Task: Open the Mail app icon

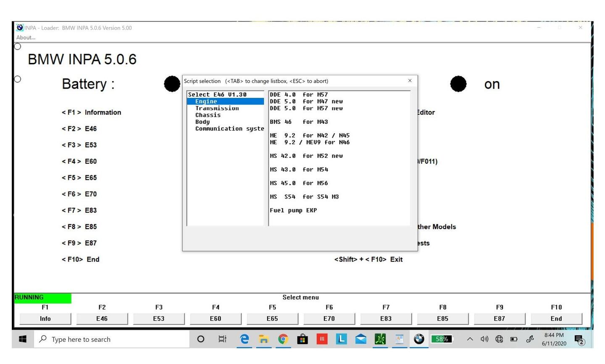Action: click(x=360, y=339)
